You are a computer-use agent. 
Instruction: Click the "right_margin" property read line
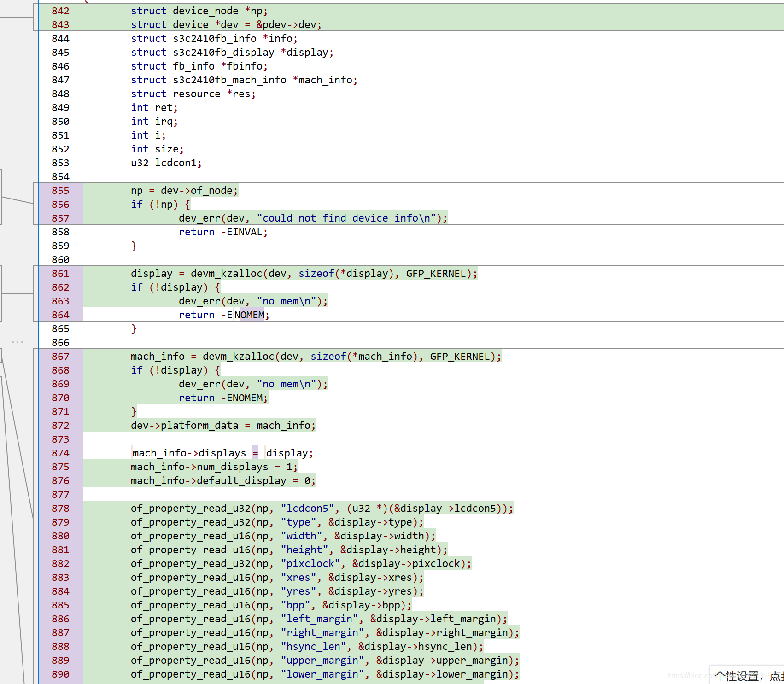tap(325, 632)
